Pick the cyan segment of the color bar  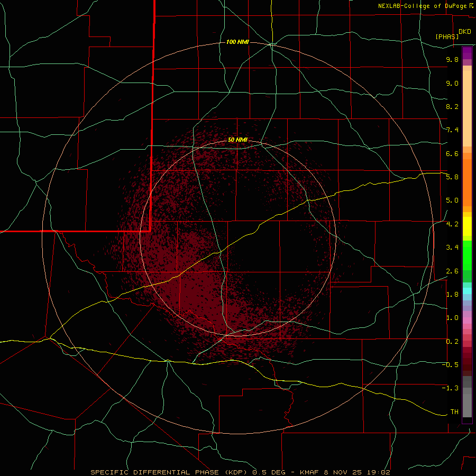[467, 290]
